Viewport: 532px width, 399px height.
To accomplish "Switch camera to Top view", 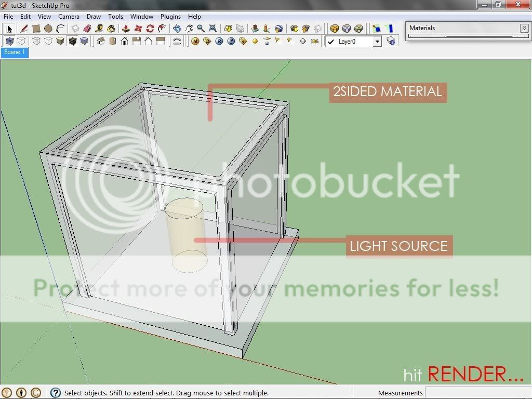I will click(113, 42).
